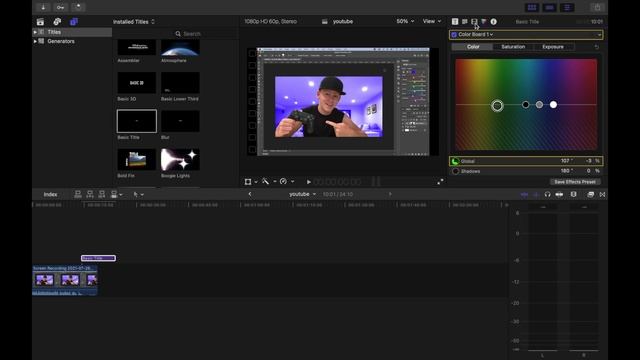Screen dimensions: 640x360
Task: Select the Boogie Lights title thumbnail
Action: [x=180, y=159]
